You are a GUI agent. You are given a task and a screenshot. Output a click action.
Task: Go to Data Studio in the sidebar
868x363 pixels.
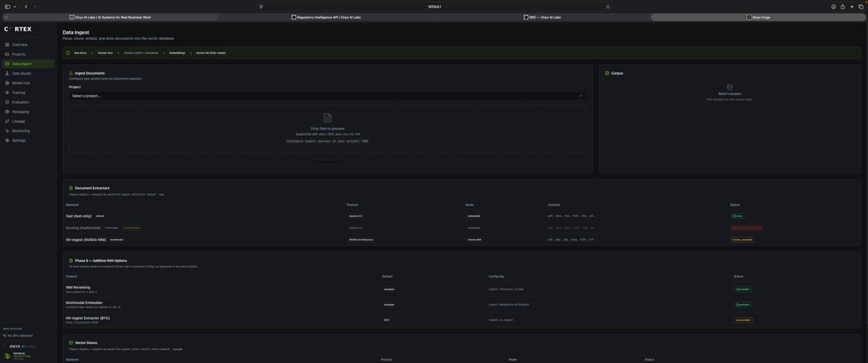(x=28, y=73)
